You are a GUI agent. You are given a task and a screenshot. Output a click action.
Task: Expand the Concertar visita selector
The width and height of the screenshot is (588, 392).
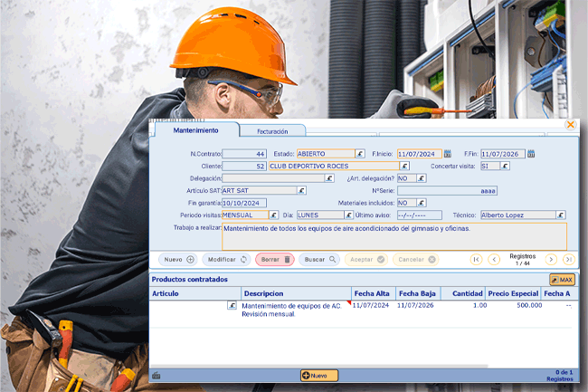click(x=505, y=167)
